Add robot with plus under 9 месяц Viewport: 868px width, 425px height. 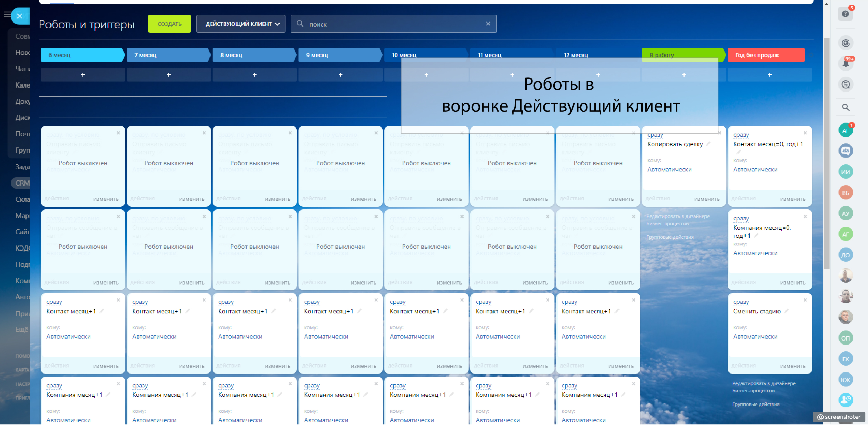340,75
